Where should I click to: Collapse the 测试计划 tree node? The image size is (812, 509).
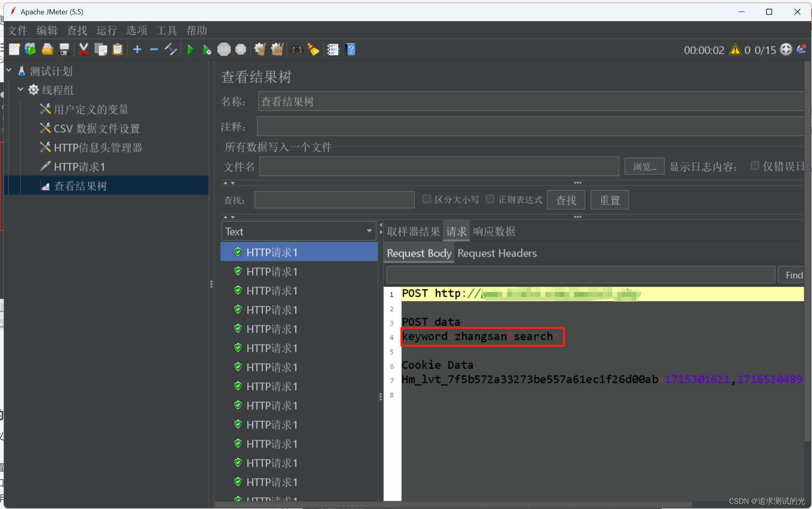tap(9, 71)
